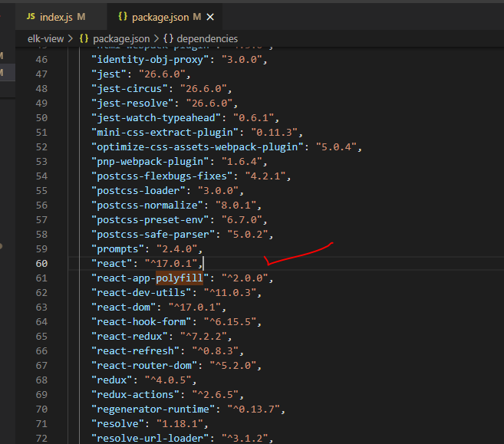
Task: Click the "postcss-loader" key
Action: 139,191
